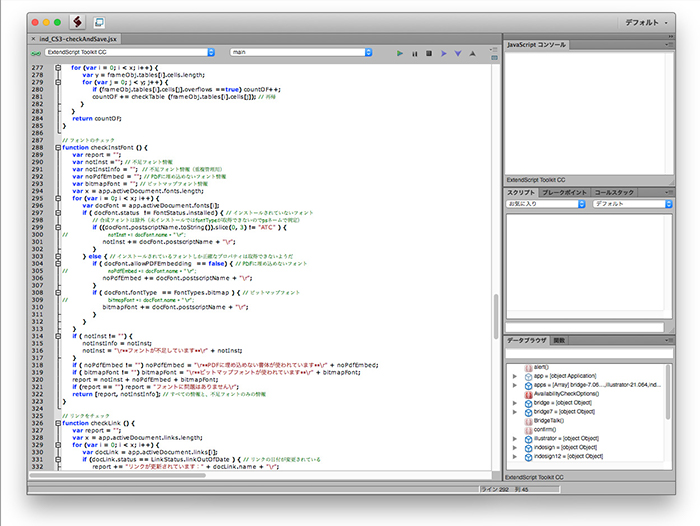Viewport: 700px width, 526px height.
Task: Click the Step Over debug button
Action: click(x=444, y=52)
